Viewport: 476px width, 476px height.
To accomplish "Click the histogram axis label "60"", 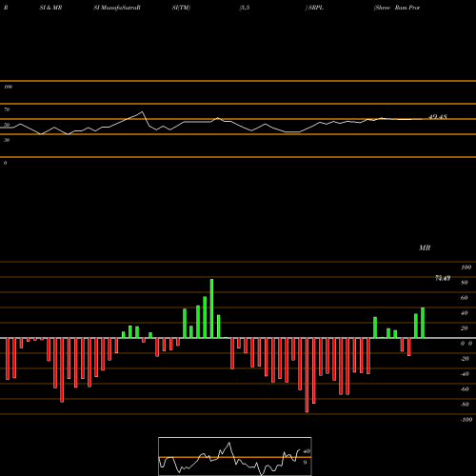I will pyautogui.click(x=465, y=298).
